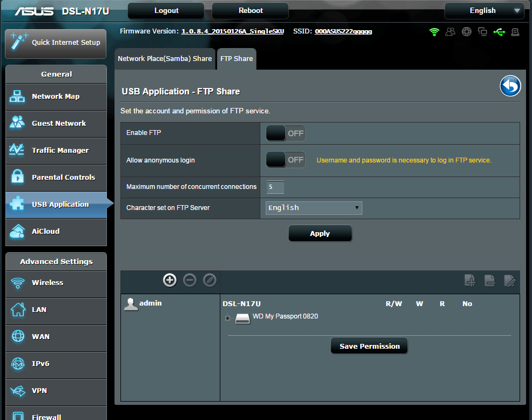Toggle the Allow anonymous login switch
The width and height of the screenshot is (532, 420).
click(x=285, y=160)
